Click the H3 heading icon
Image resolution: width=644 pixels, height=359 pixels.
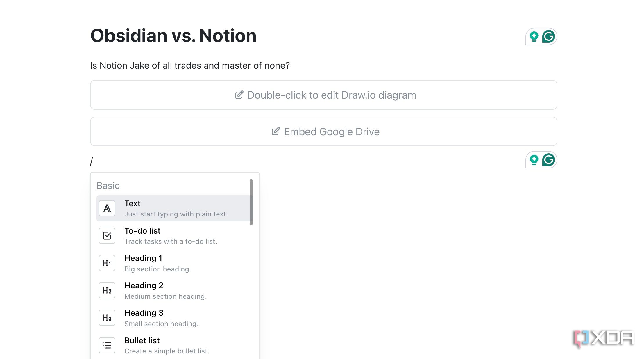point(107,318)
